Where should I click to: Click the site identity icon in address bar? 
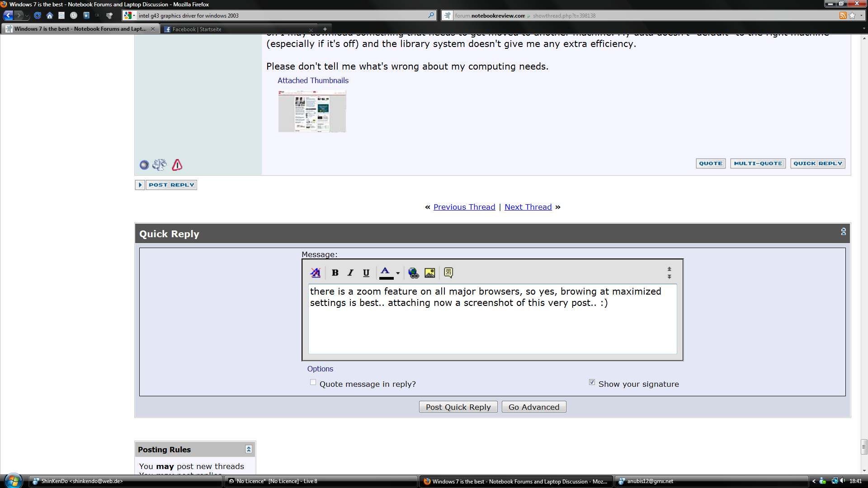[x=447, y=15]
